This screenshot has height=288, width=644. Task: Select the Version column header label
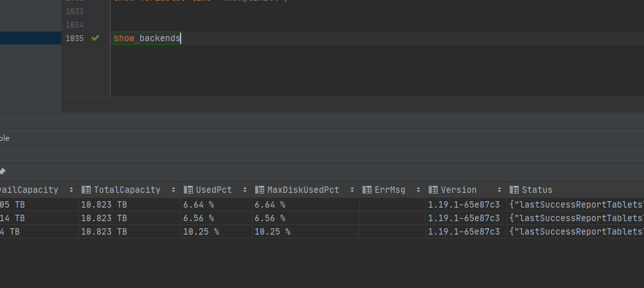click(x=458, y=190)
